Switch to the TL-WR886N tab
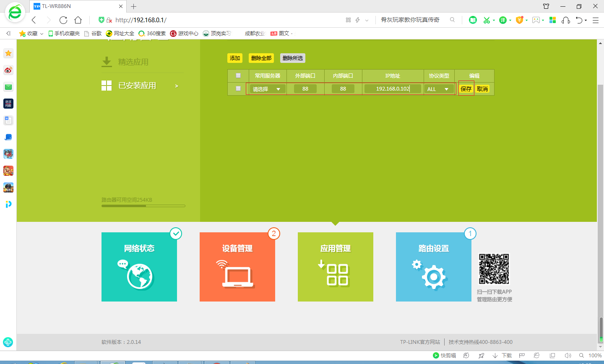 coord(78,6)
